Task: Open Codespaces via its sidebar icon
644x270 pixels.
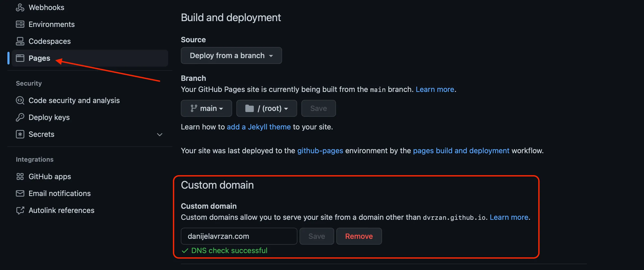Action: (x=20, y=41)
